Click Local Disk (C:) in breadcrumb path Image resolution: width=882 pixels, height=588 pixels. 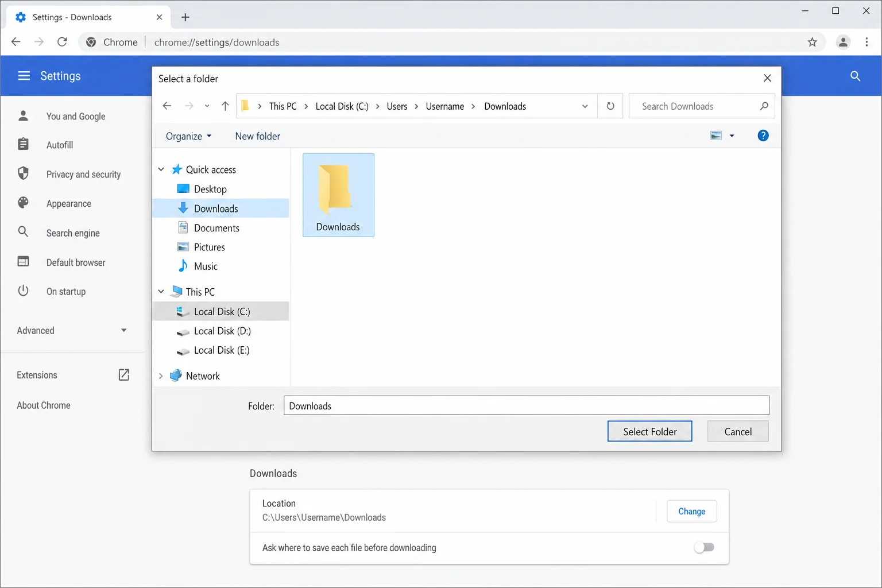342,106
